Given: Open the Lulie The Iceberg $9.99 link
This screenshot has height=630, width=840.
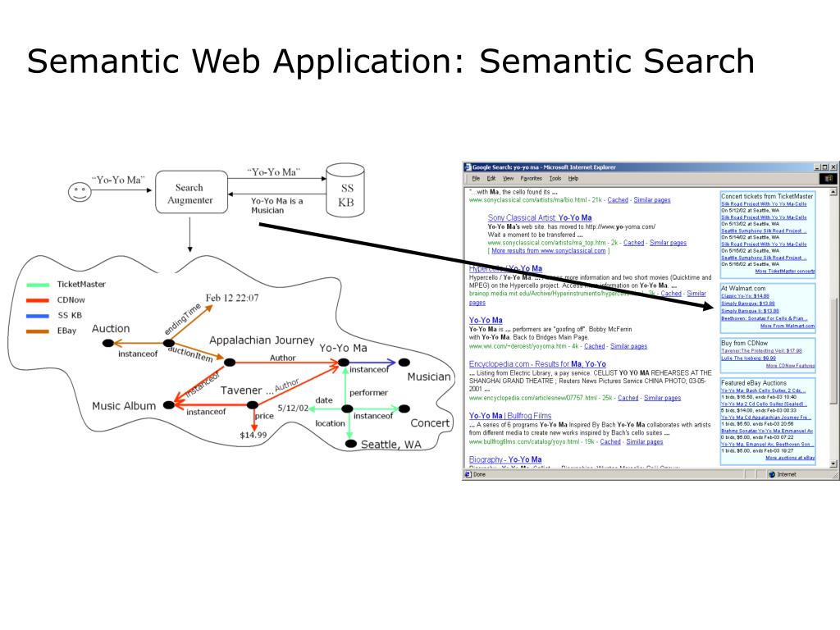Looking at the screenshot, I should (x=748, y=358).
